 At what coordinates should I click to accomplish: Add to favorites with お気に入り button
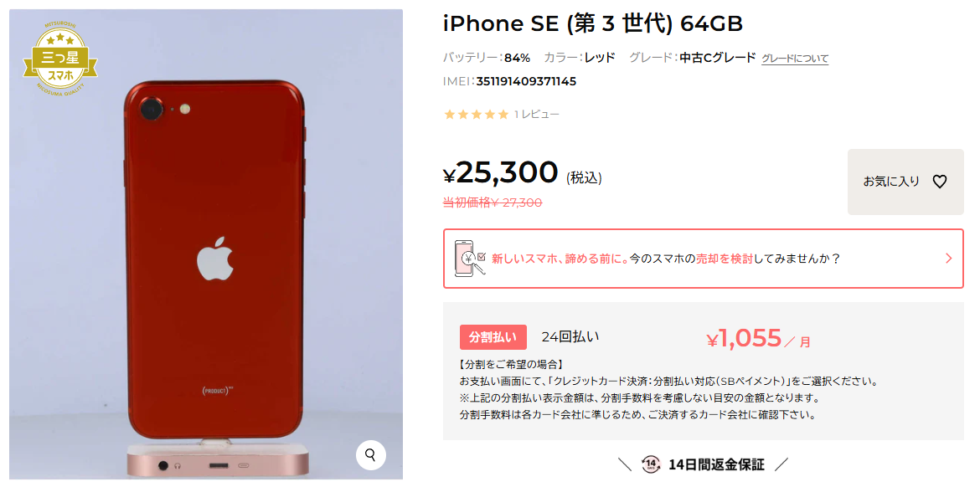[x=905, y=182]
